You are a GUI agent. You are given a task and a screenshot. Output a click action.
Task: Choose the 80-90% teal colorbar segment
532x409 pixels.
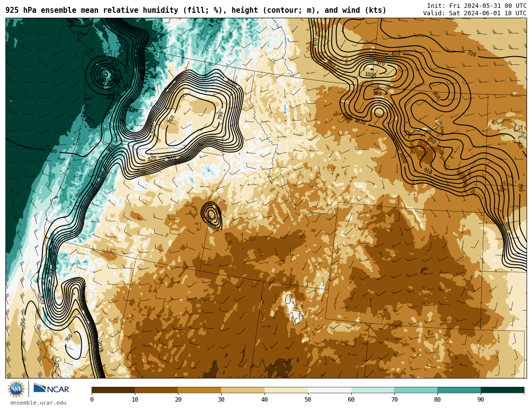pyautogui.click(x=459, y=390)
